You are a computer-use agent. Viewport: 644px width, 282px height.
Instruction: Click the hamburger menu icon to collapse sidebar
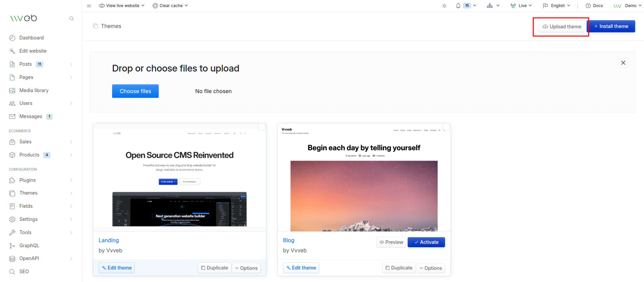[x=89, y=6]
